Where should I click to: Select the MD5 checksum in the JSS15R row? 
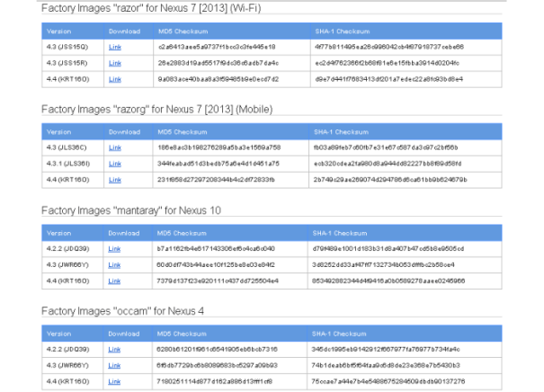[x=218, y=63]
